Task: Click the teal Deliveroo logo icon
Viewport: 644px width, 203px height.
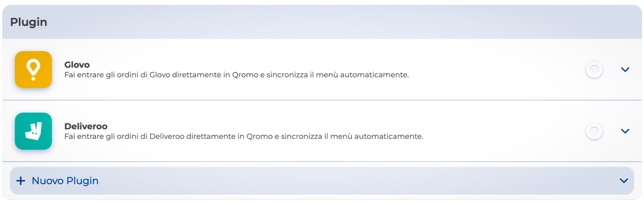Action: pyautogui.click(x=33, y=131)
